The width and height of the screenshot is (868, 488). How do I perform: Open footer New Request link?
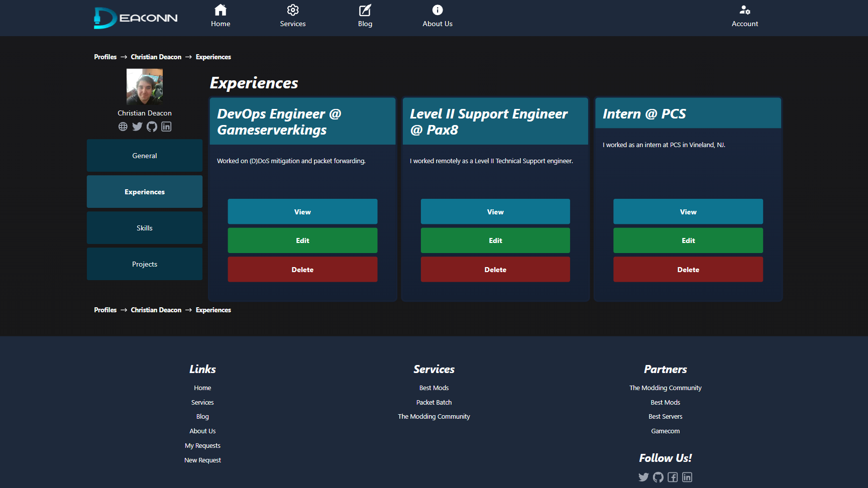click(202, 460)
